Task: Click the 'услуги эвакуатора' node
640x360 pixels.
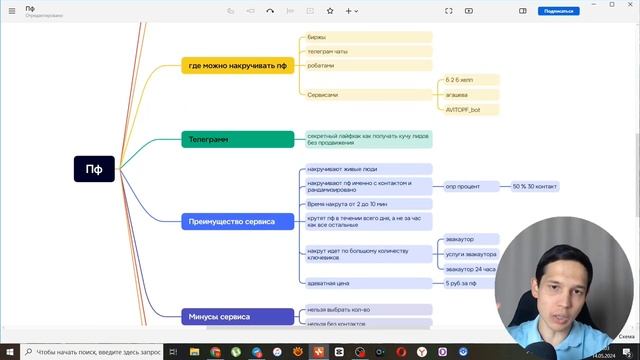Action: click(471, 254)
